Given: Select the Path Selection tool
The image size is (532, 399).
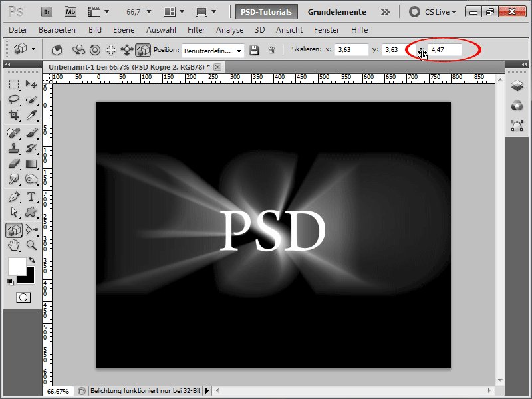Looking at the screenshot, I should click(x=13, y=212).
